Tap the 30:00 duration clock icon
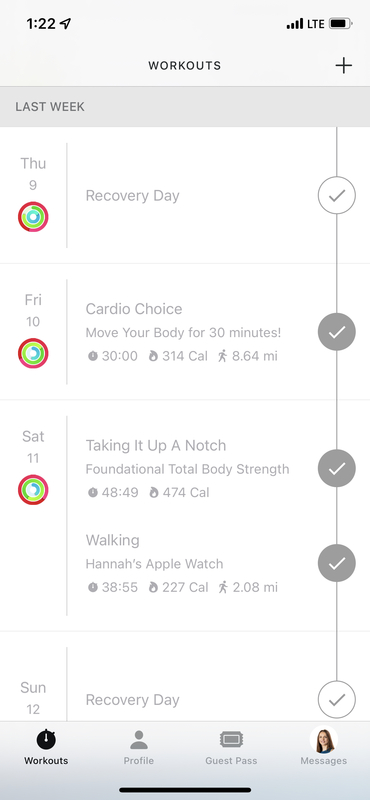 (93, 356)
